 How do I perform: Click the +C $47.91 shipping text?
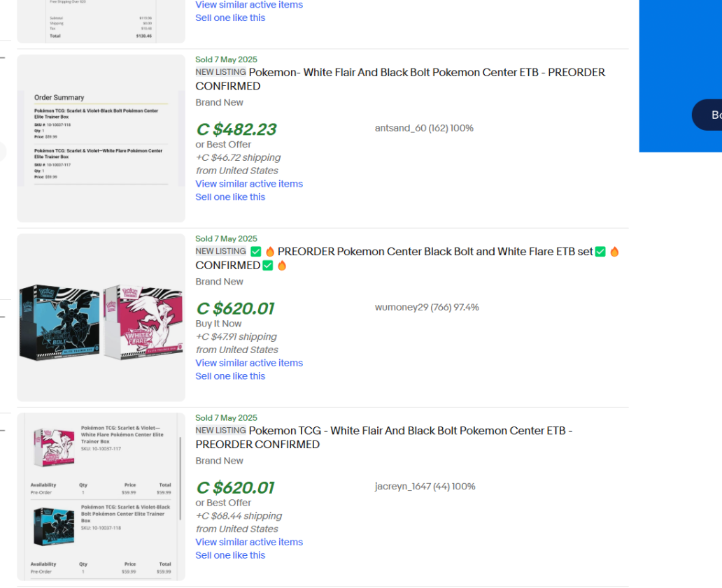tap(236, 337)
